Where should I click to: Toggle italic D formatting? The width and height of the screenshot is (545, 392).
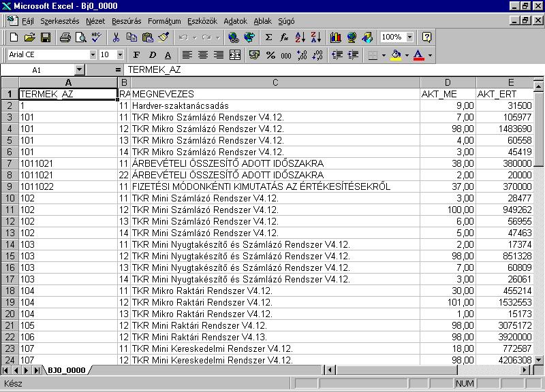pyautogui.click(x=152, y=55)
